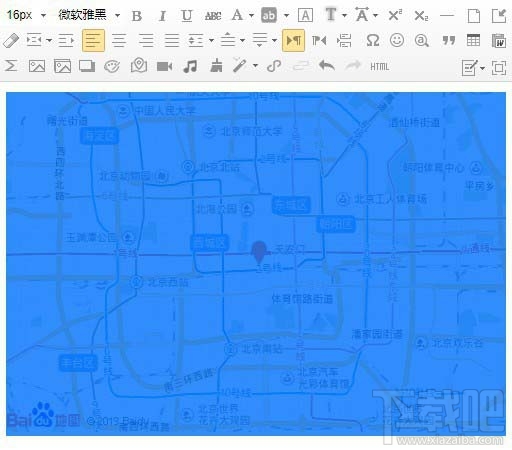Insert a video

click(x=165, y=66)
